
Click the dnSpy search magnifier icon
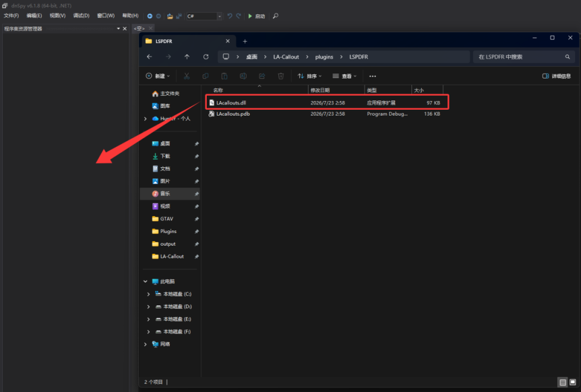pos(275,16)
